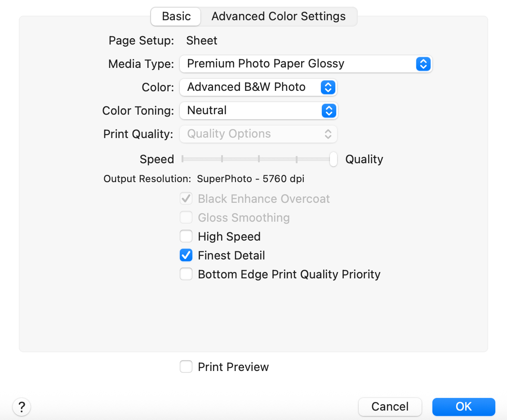Image resolution: width=507 pixels, height=420 pixels.
Task: Select the Basic tab
Action: pyautogui.click(x=175, y=16)
